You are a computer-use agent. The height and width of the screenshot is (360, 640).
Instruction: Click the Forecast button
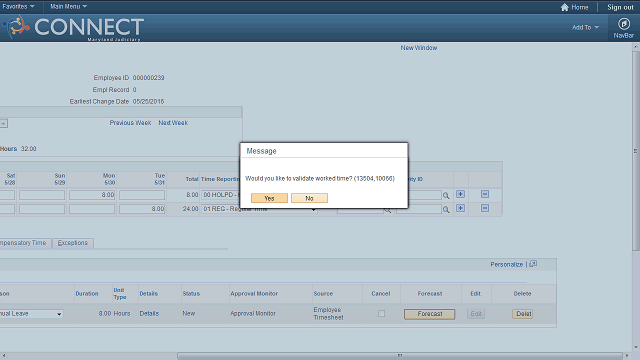tap(429, 314)
